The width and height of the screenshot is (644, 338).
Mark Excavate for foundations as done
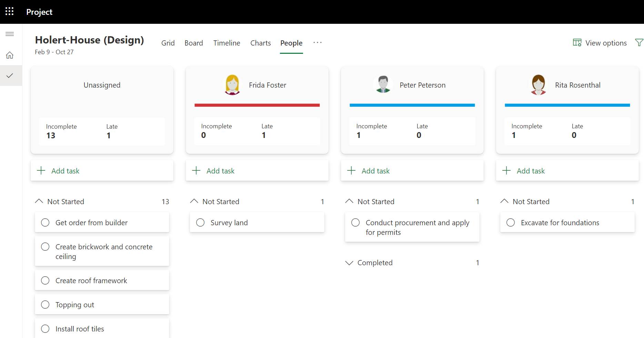[x=511, y=222]
